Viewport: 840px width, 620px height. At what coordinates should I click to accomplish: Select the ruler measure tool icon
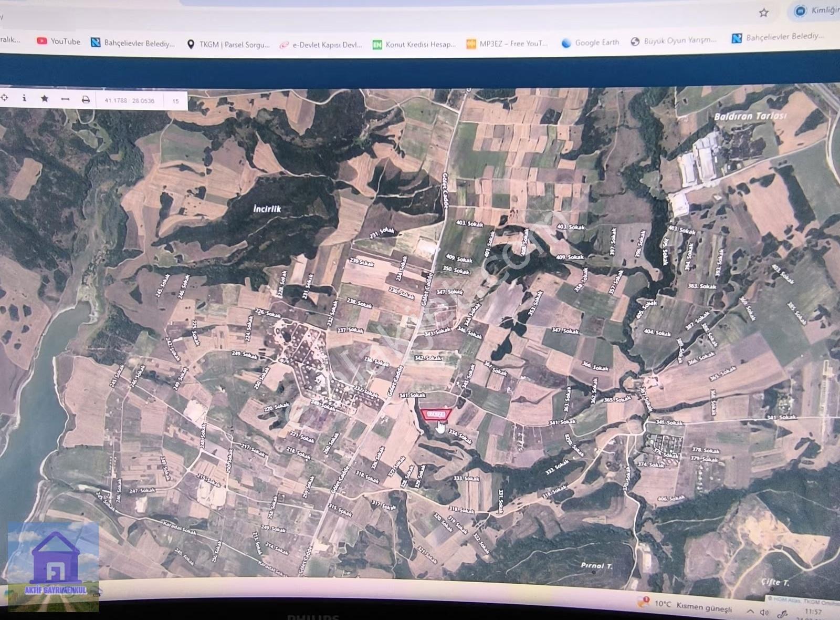tap(65, 99)
